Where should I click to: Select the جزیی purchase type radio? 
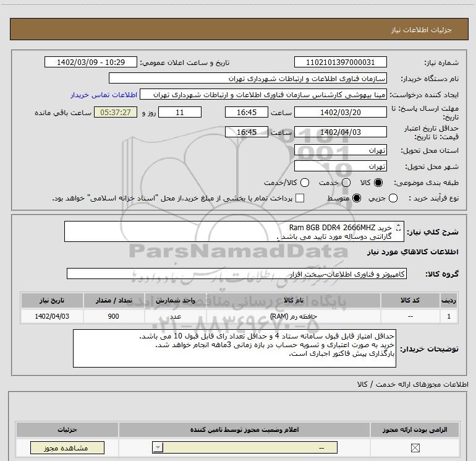coord(393,199)
